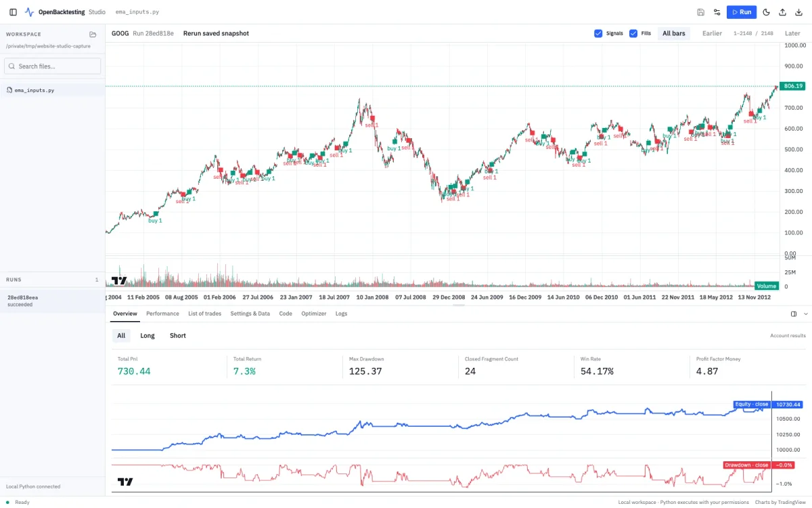This screenshot has width=812, height=508.
Task: Click the Charts by TradingView link
Action: pyautogui.click(x=780, y=502)
